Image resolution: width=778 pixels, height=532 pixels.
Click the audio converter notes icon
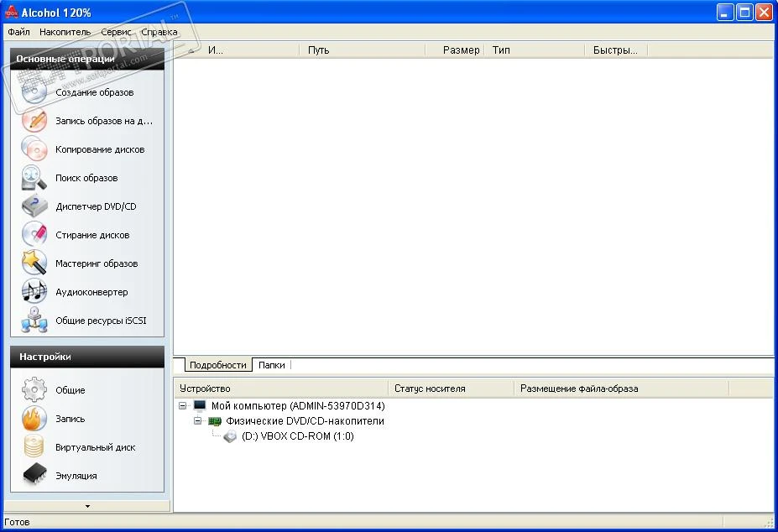34,292
